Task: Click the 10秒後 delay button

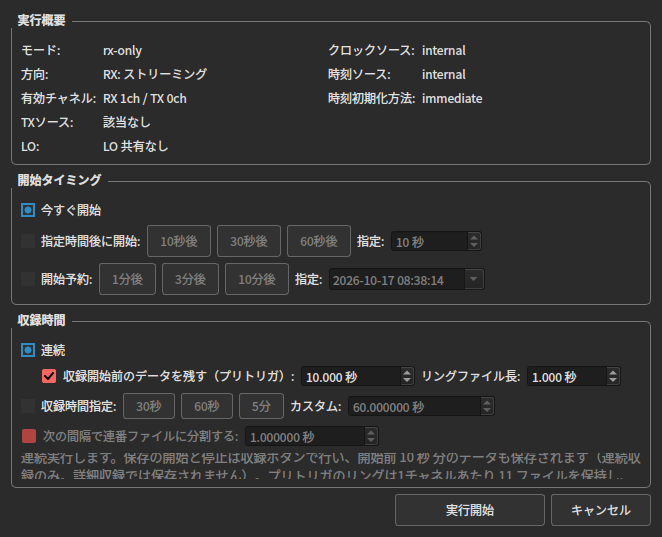Action: 179,241
